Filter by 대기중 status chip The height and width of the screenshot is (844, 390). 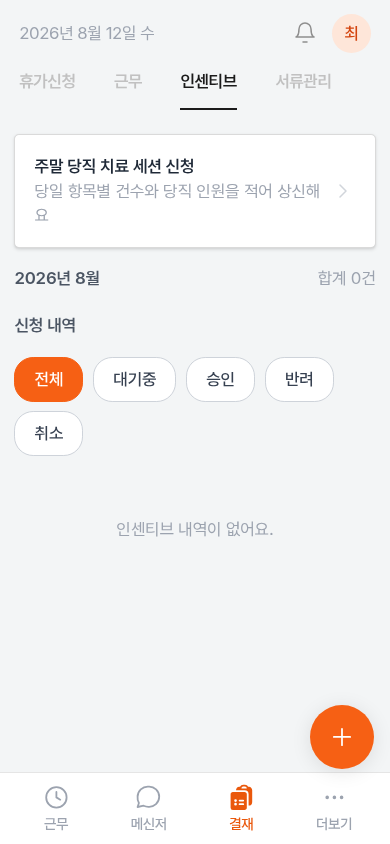[134, 379]
